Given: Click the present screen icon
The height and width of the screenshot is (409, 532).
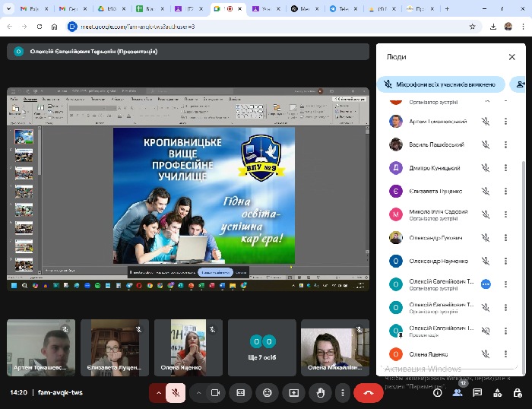Looking at the screenshot, I should [293, 392].
